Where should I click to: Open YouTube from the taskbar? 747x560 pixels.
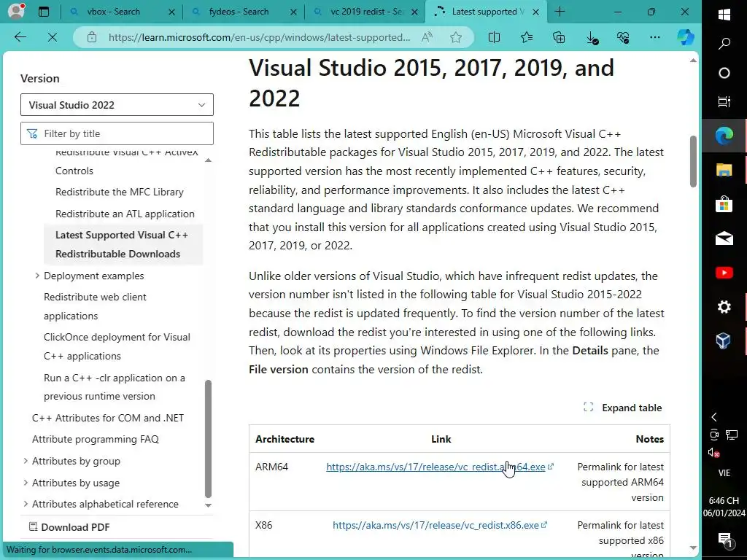click(724, 273)
